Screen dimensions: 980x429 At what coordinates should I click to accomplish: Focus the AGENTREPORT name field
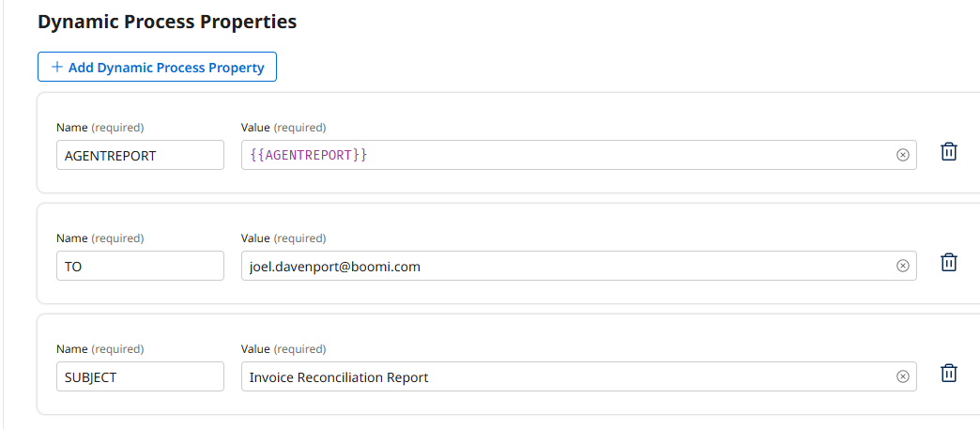pos(140,155)
